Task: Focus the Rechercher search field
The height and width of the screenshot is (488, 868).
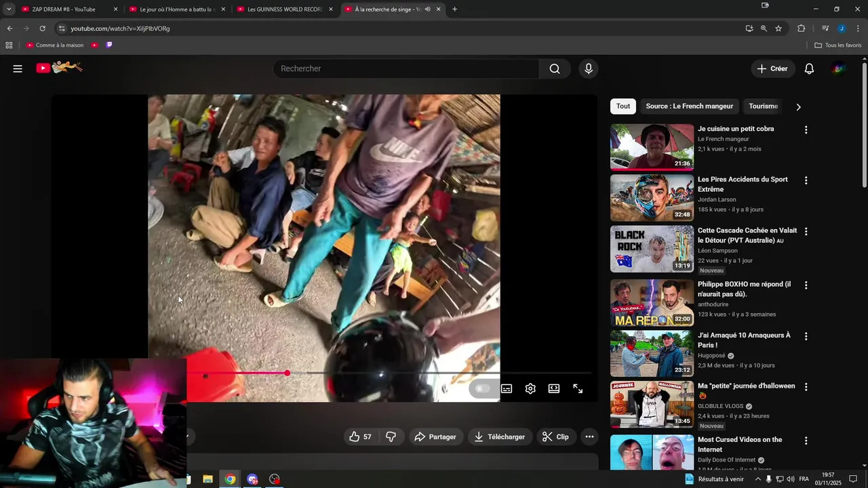Action: click(406, 68)
